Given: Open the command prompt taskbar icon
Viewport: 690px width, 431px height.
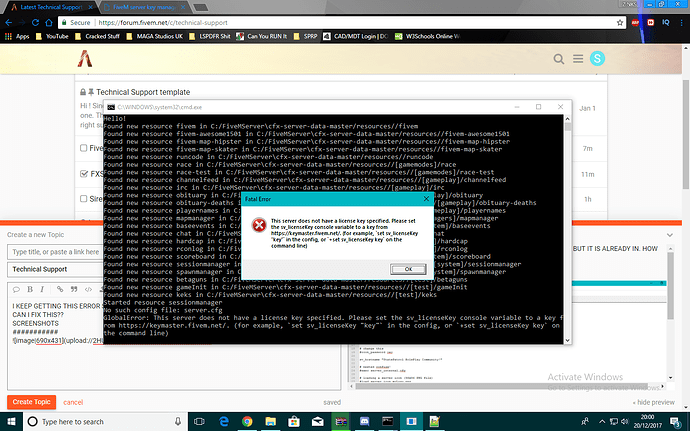Looking at the screenshot, I should (388, 422).
